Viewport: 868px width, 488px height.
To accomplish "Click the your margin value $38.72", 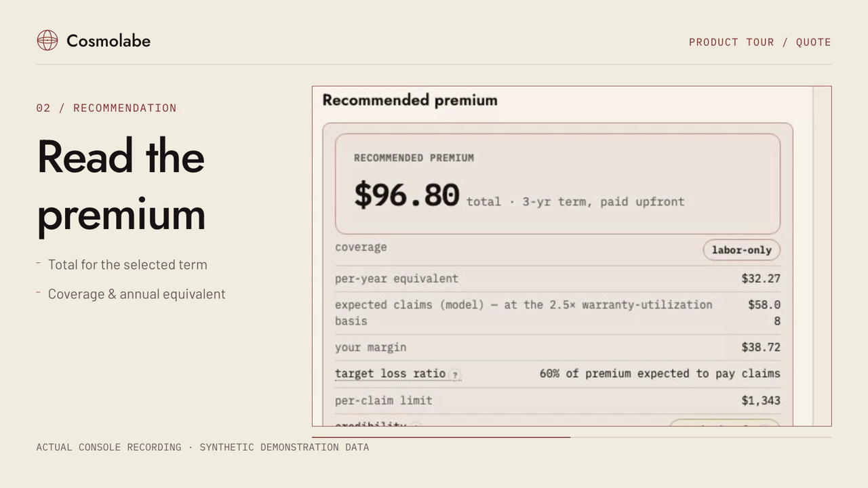I will [761, 347].
